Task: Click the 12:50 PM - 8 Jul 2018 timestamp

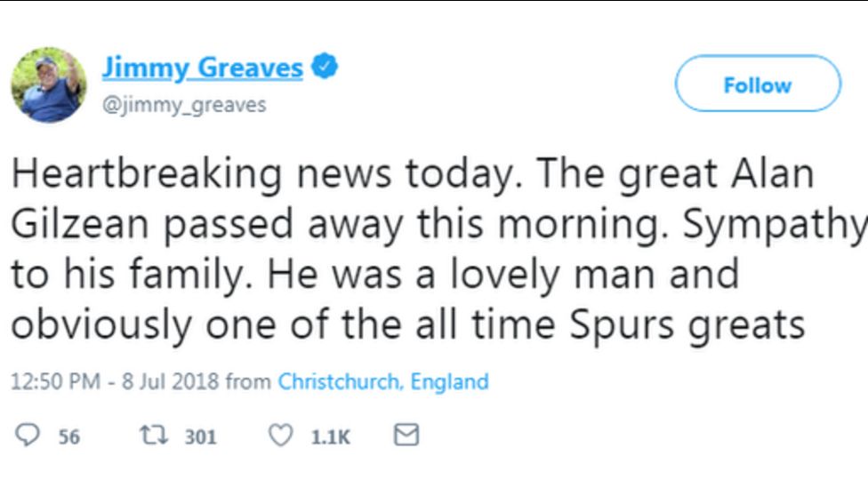Action: click(x=116, y=382)
